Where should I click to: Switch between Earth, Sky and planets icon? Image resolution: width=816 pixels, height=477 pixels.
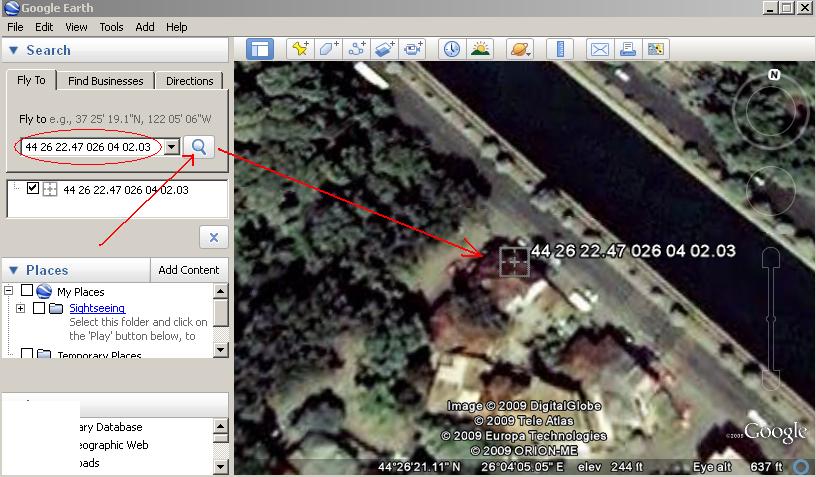[520, 49]
